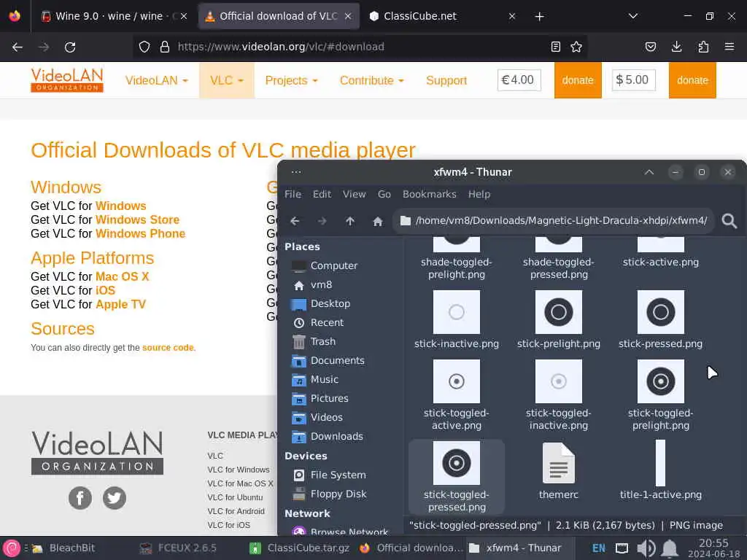Expand Contribute navigation dropdown

(371, 80)
